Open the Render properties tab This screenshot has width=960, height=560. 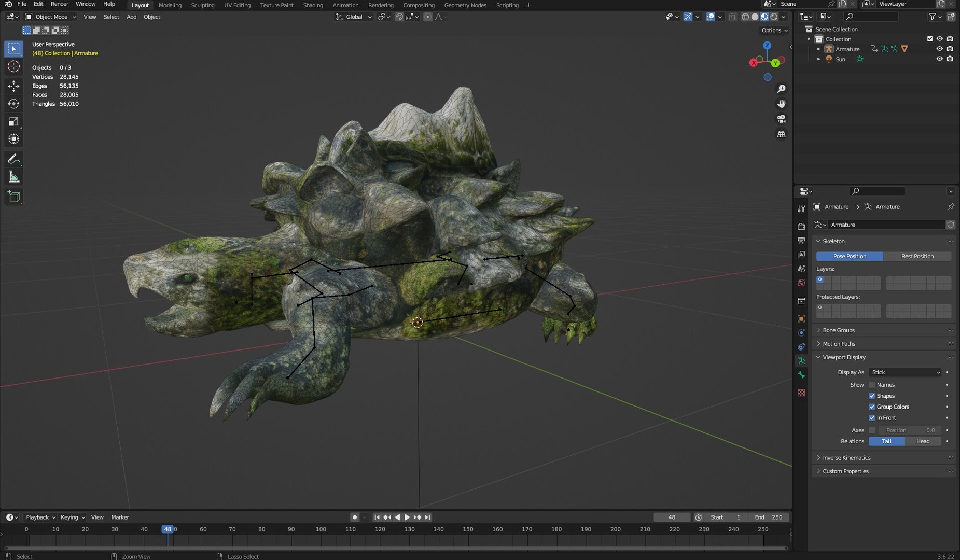click(x=801, y=227)
